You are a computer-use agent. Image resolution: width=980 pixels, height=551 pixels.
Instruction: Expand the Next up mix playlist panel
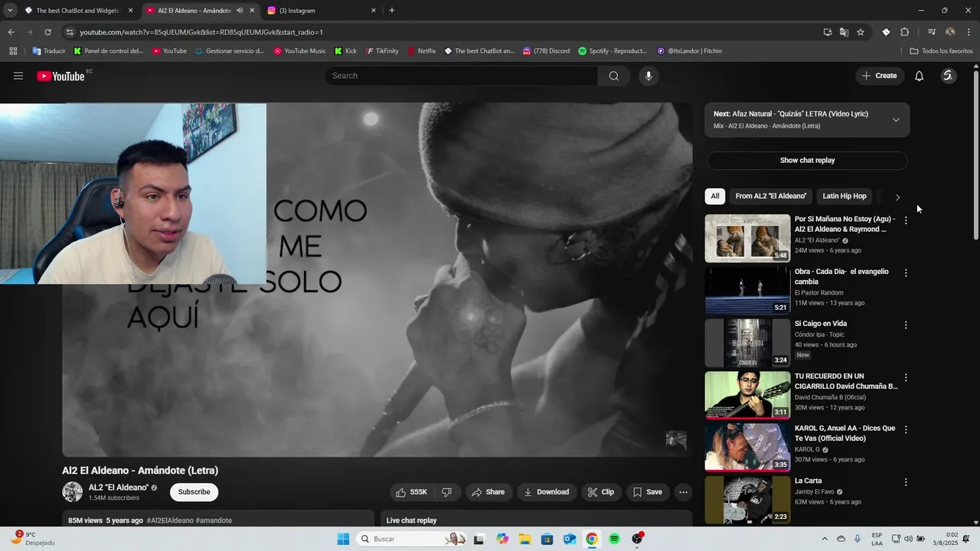[896, 119]
